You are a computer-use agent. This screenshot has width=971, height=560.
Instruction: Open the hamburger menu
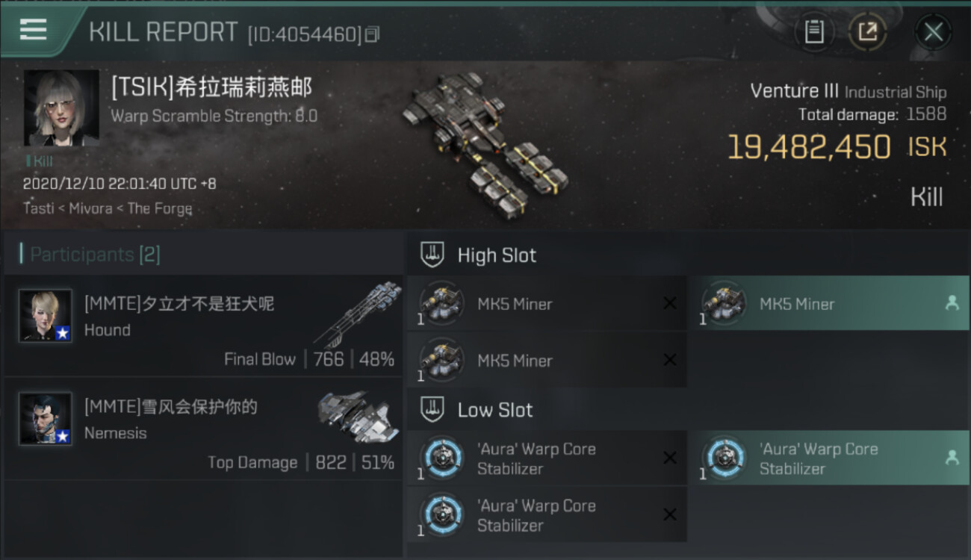[x=33, y=29]
